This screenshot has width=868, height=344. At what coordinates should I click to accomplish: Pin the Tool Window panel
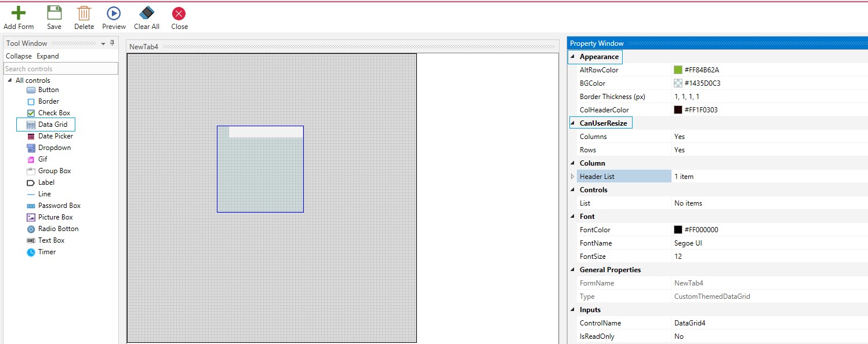point(112,43)
